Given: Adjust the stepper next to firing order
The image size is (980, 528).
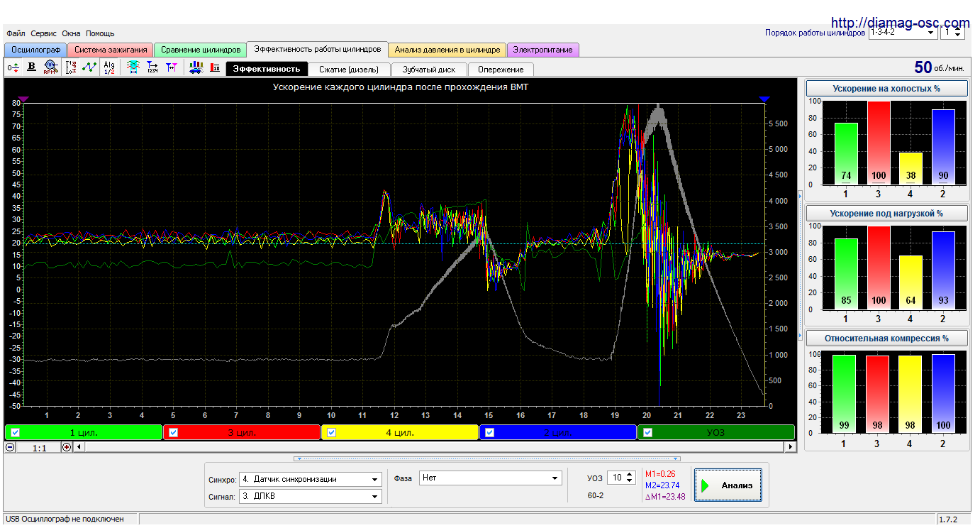Looking at the screenshot, I should click(x=959, y=32).
